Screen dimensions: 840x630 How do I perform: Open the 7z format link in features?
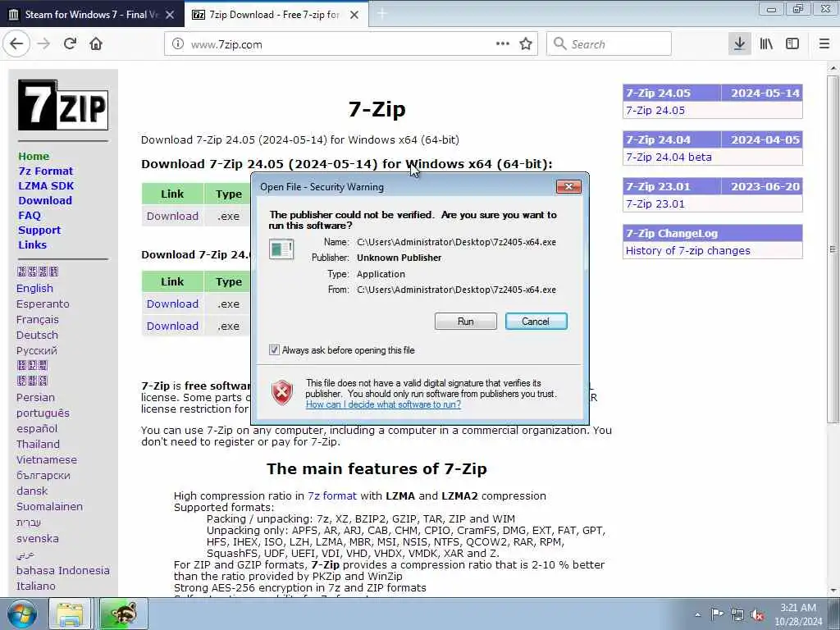click(x=332, y=496)
